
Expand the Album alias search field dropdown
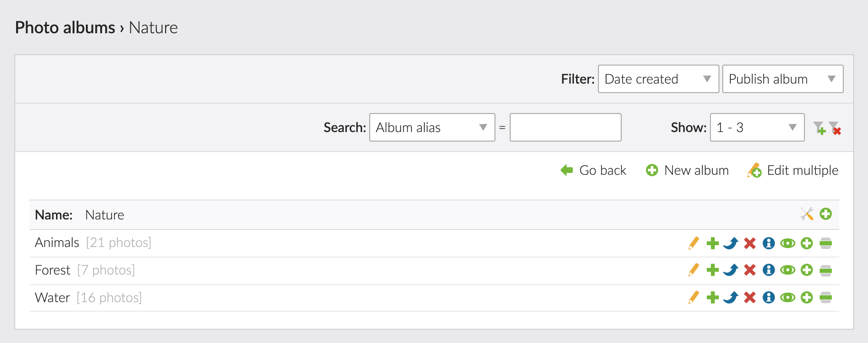coord(432,127)
